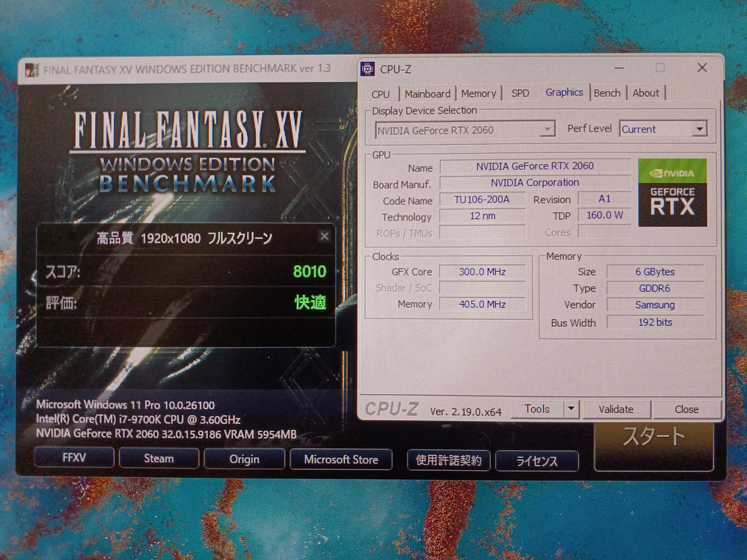Screen dimensions: 747x560
Task: Click the 高品質 1920x1080 フルスクリーン heading
Action: [x=184, y=238]
